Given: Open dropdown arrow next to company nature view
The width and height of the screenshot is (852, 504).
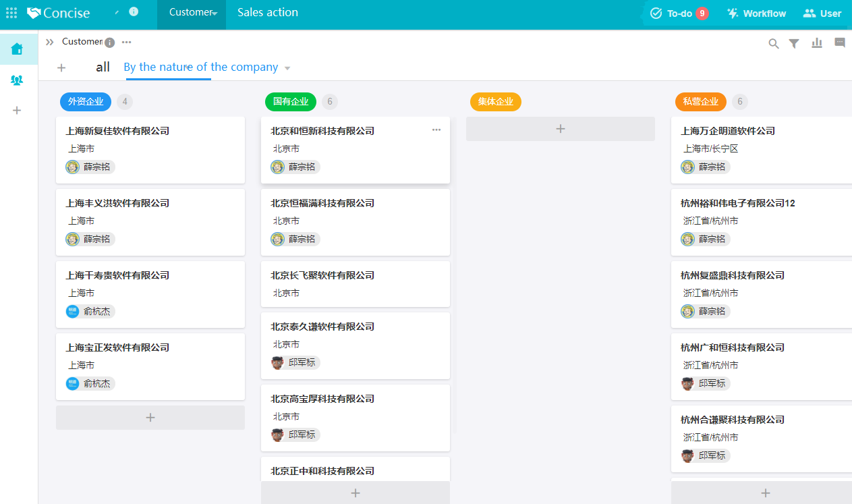Looking at the screenshot, I should [x=287, y=68].
